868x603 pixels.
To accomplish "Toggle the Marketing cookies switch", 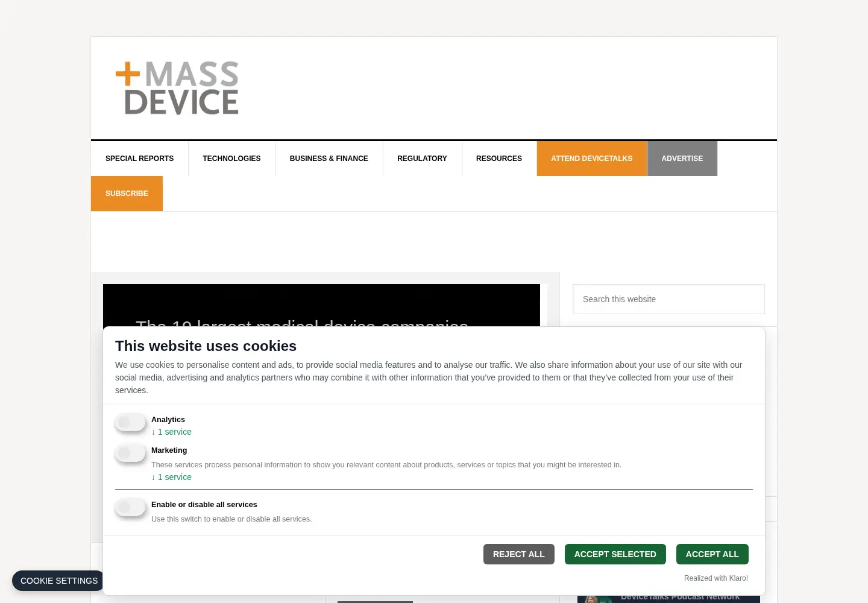I will tap(130, 453).
